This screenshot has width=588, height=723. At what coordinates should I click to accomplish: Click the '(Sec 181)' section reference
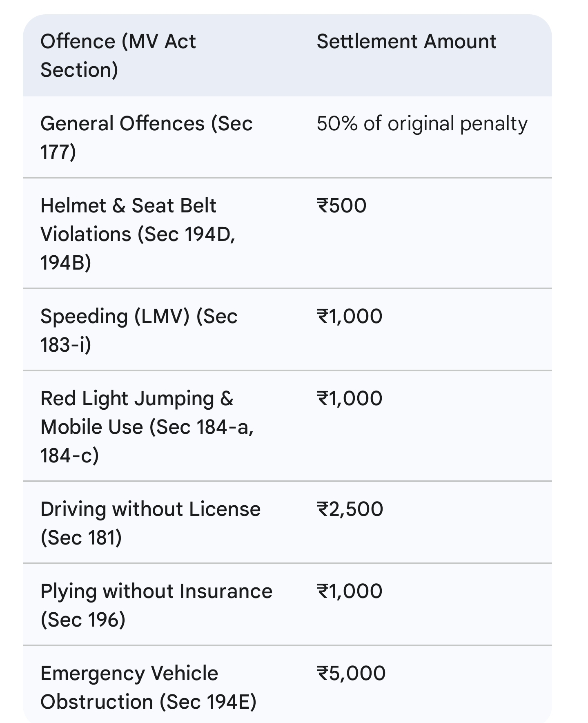(x=81, y=538)
